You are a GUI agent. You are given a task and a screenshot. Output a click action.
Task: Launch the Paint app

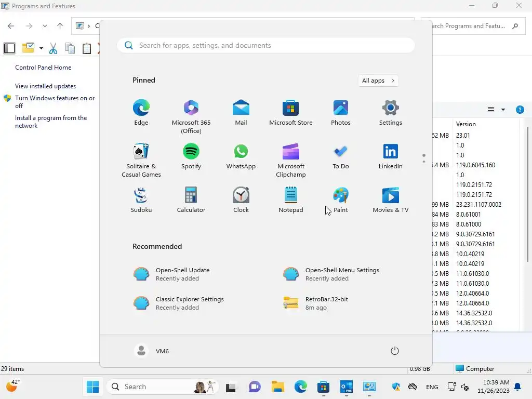tap(341, 200)
